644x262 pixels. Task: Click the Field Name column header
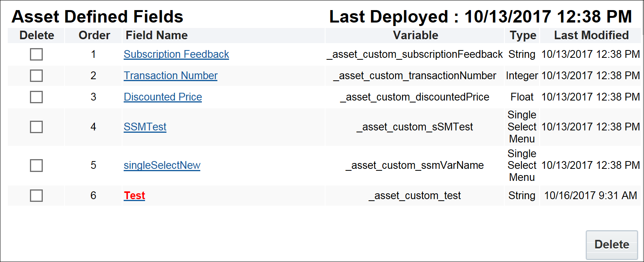tap(156, 35)
